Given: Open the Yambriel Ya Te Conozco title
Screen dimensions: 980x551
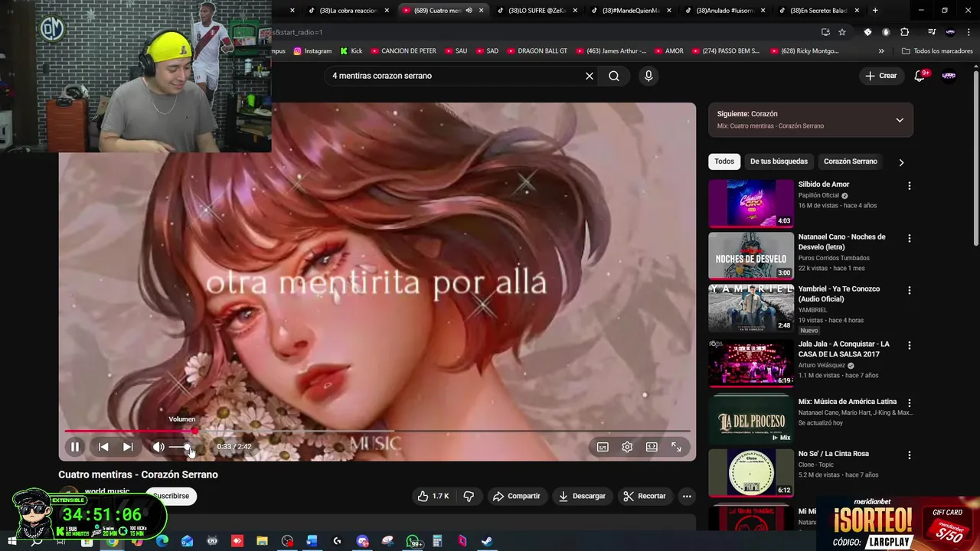Looking at the screenshot, I should [x=839, y=294].
